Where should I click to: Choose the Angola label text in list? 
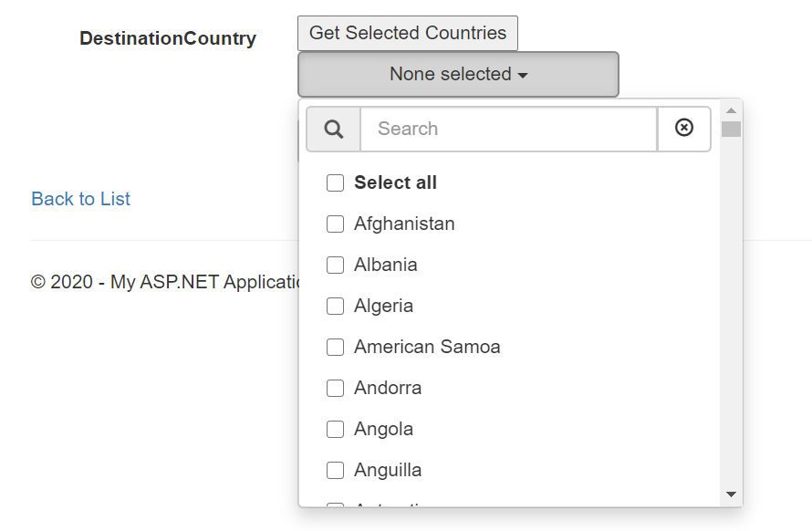tap(384, 429)
